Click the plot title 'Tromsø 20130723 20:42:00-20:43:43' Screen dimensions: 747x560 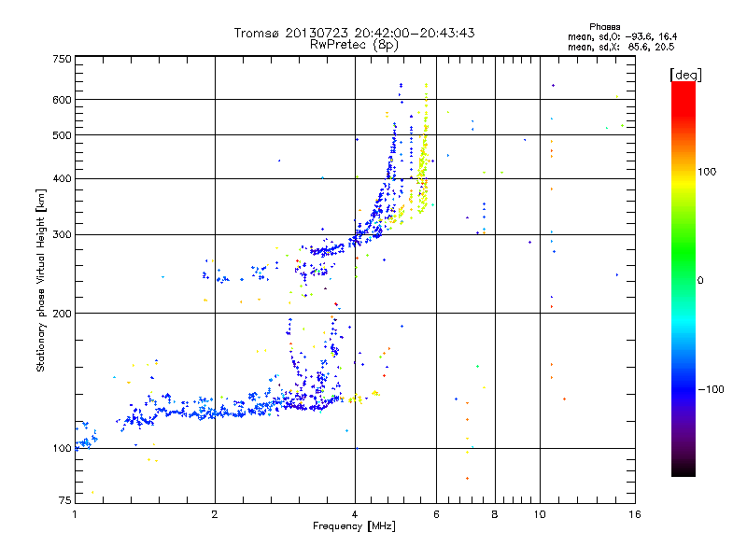coord(354,33)
